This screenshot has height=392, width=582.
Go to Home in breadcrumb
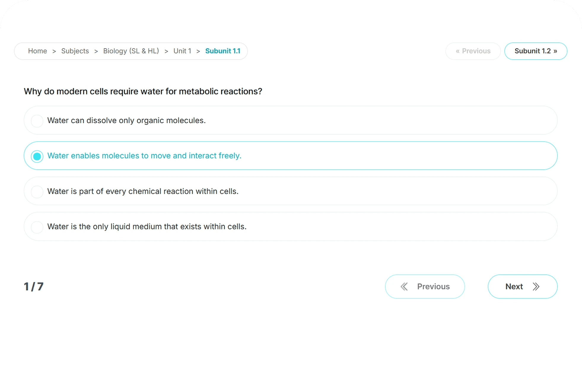[37, 51]
